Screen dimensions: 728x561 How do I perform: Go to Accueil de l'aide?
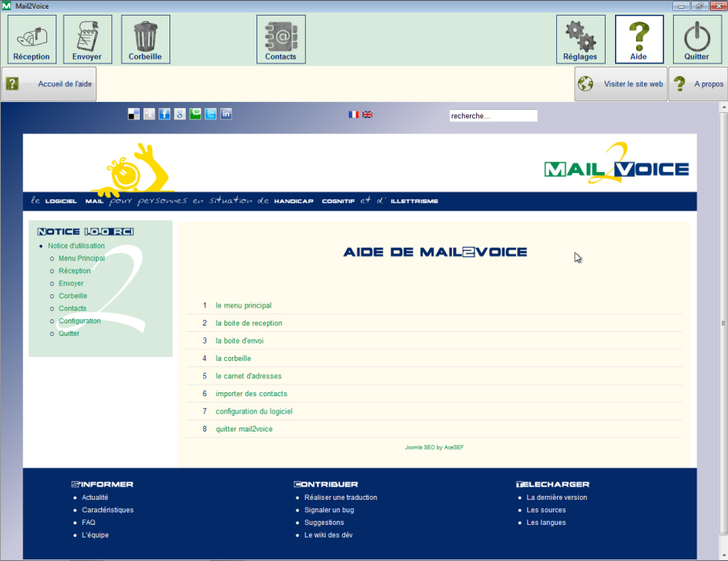(x=49, y=84)
